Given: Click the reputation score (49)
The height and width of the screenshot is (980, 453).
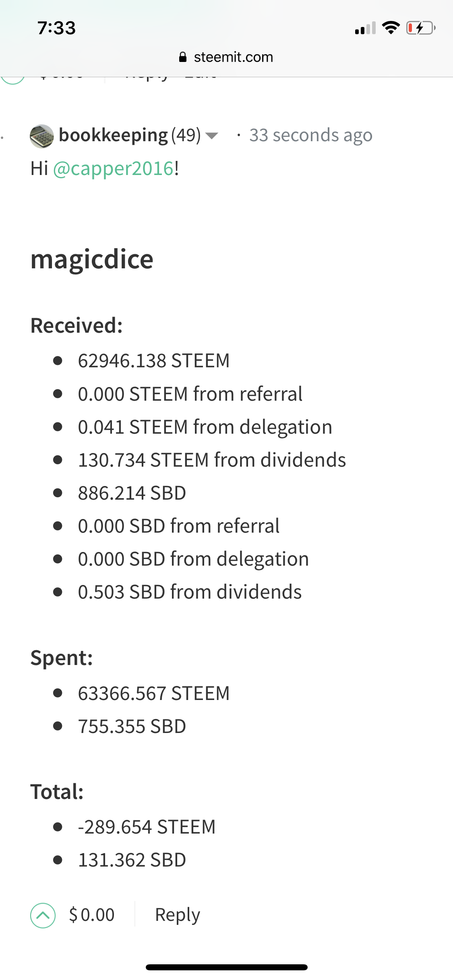Looking at the screenshot, I should click(x=186, y=135).
